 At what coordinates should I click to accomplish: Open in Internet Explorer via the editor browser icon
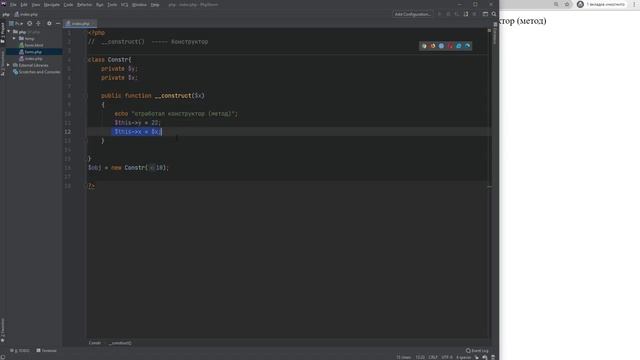(x=459, y=46)
